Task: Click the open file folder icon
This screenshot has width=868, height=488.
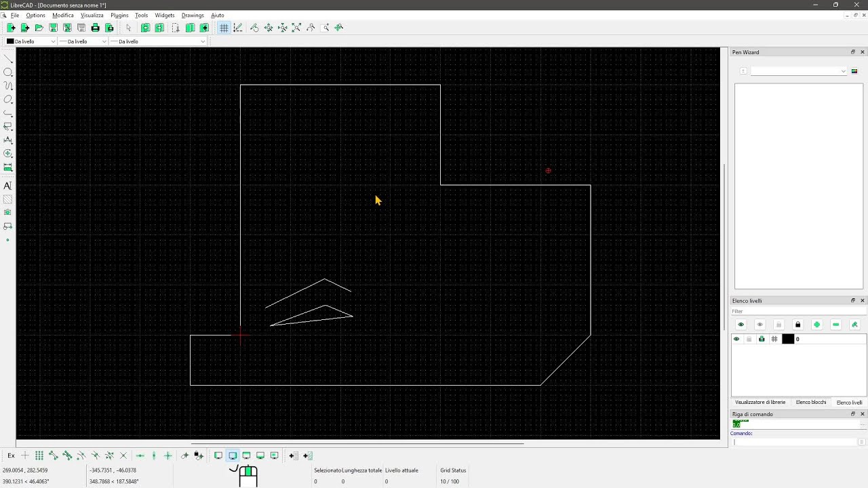Action: coord(39,28)
